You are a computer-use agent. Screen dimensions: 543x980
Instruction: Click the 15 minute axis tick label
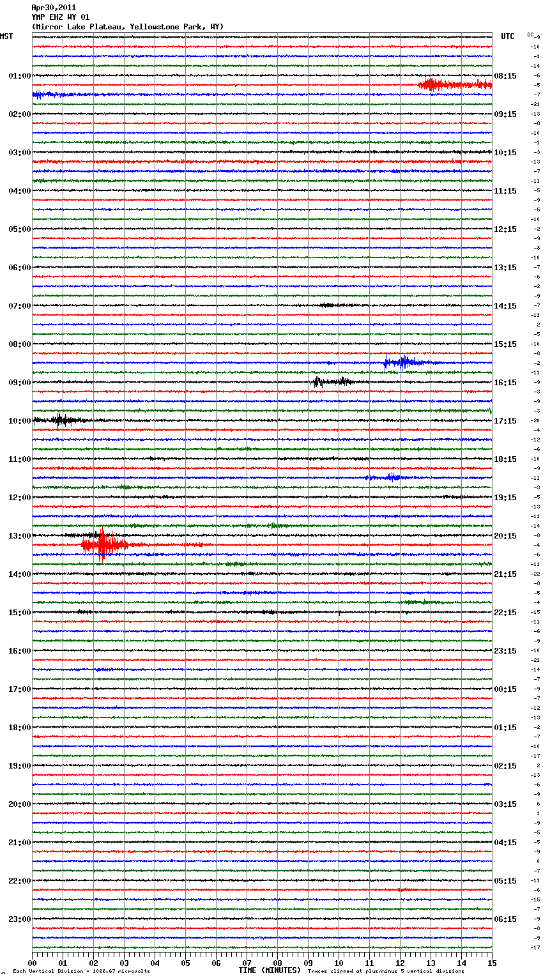[x=491, y=963]
